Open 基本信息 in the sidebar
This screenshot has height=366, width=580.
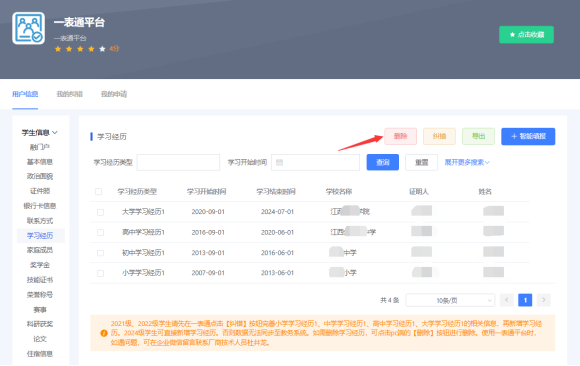click(x=40, y=162)
